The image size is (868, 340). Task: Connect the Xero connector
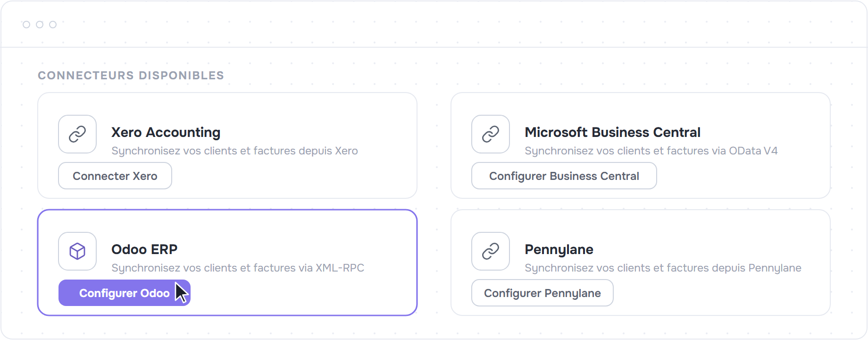point(115,176)
